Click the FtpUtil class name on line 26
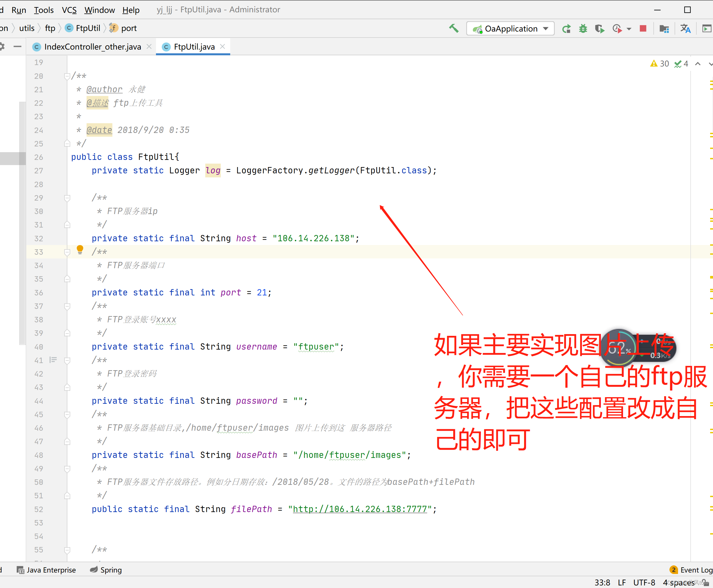 pos(156,157)
